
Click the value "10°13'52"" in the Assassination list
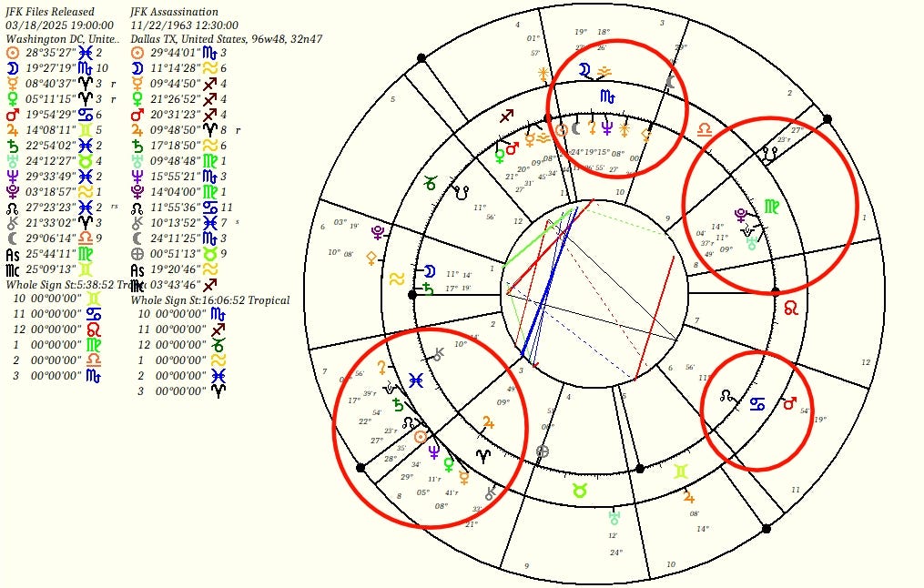coord(176,223)
